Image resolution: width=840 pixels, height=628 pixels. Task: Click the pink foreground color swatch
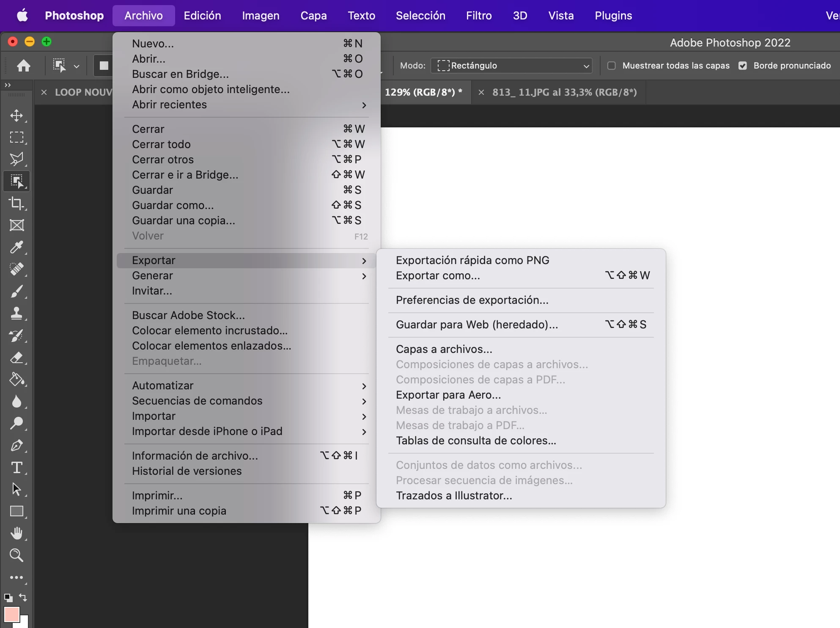11,614
